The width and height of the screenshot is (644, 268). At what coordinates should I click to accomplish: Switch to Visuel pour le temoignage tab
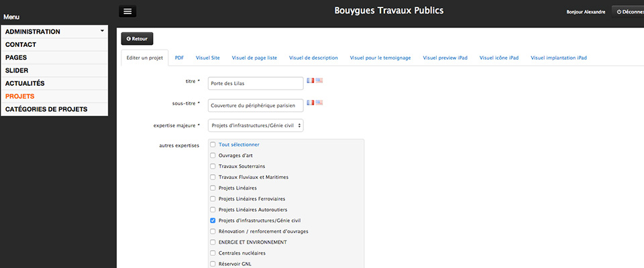point(380,58)
